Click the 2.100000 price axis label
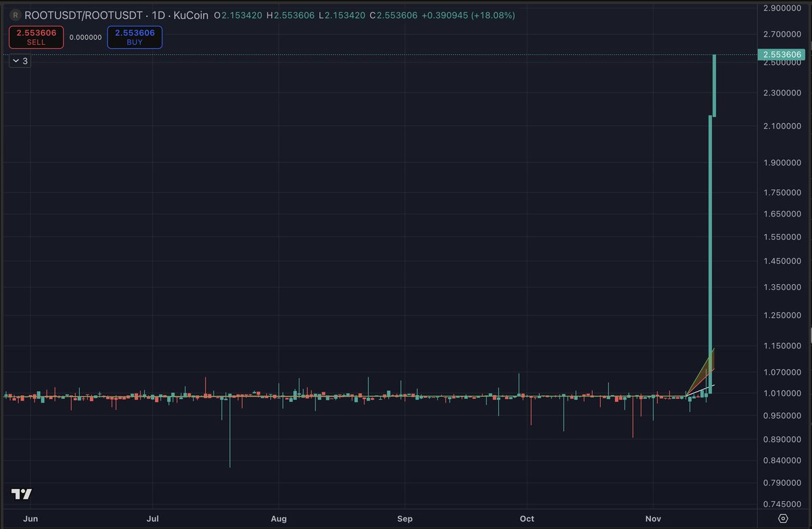 click(782, 127)
